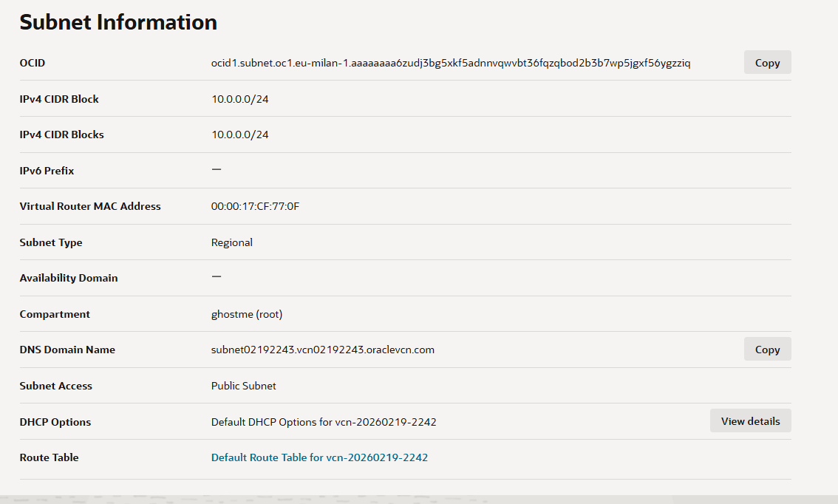Click the IPv4 CIDR Block value 10.0.0.0/24
838x504 pixels.
239,99
